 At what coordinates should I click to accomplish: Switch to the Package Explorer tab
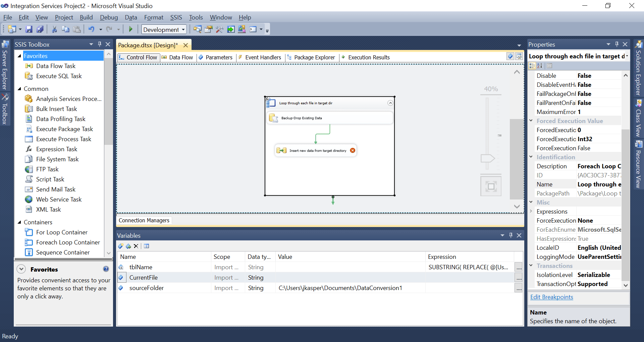point(311,57)
